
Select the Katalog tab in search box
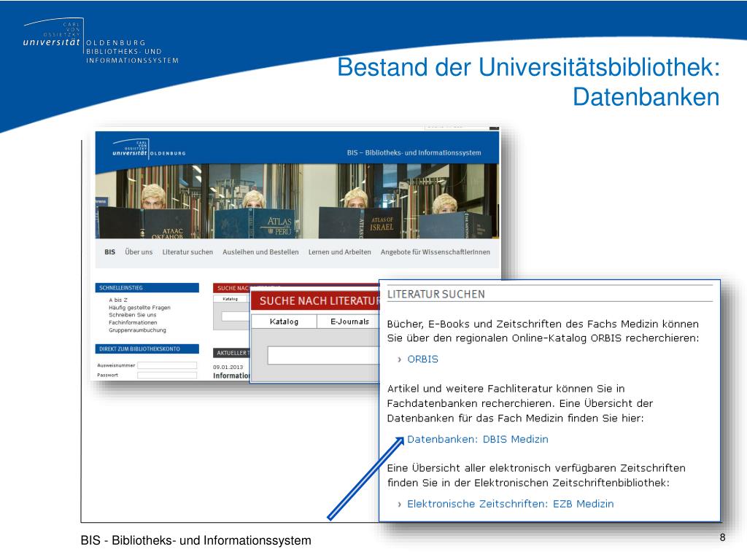(284, 322)
